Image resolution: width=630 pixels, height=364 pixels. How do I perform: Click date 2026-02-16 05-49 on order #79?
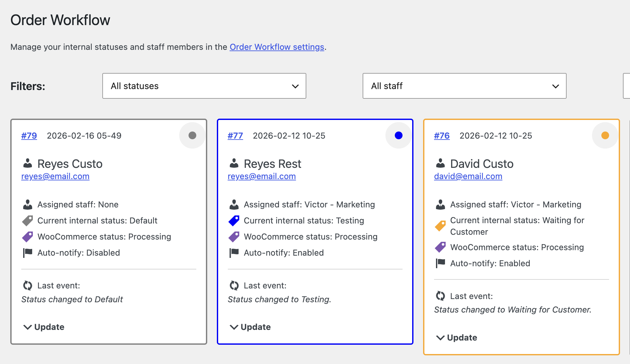[x=84, y=136]
